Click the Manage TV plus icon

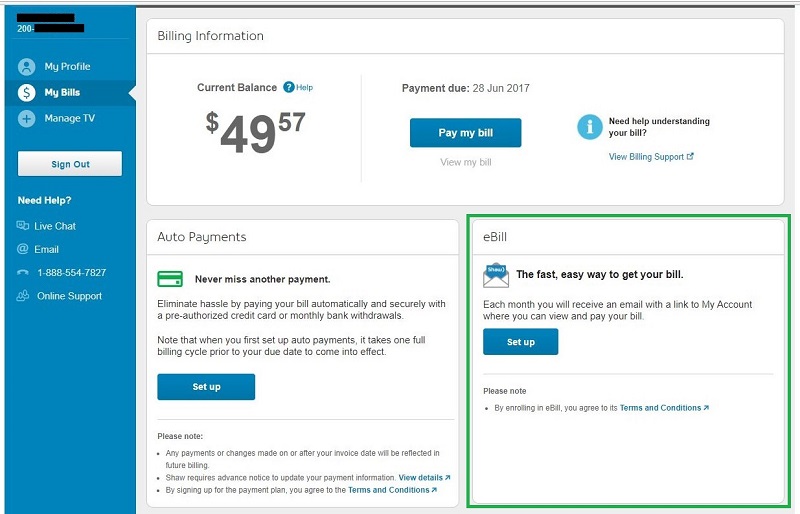pyautogui.click(x=27, y=119)
